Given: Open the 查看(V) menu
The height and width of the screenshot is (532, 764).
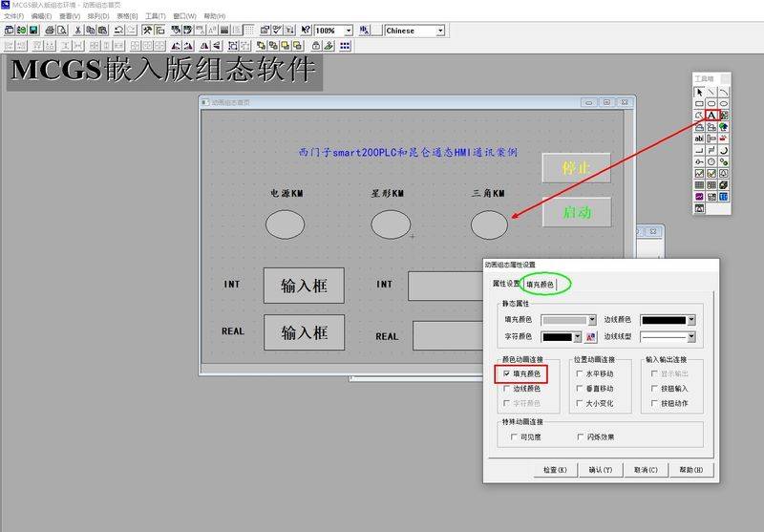Looking at the screenshot, I should tap(70, 16).
